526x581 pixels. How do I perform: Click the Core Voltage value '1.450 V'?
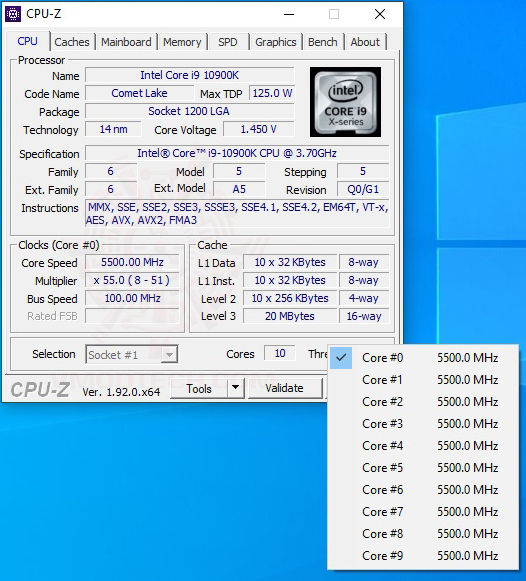[x=259, y=129]
